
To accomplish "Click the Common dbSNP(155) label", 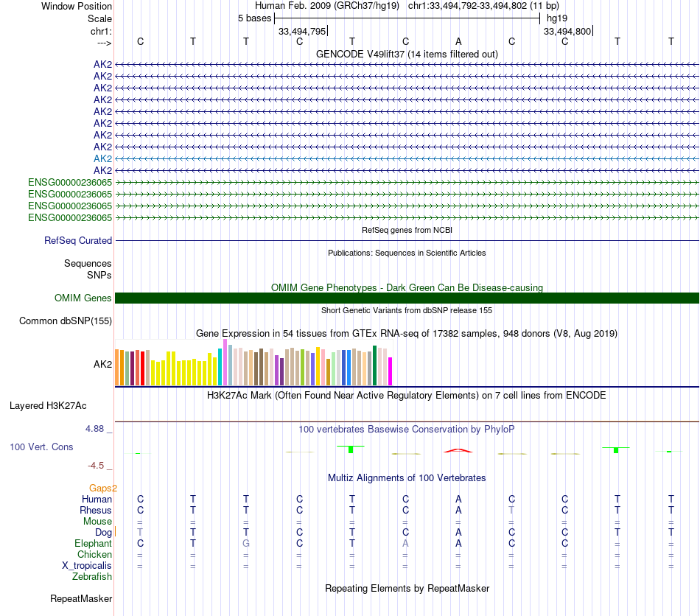I will [65, 321].
